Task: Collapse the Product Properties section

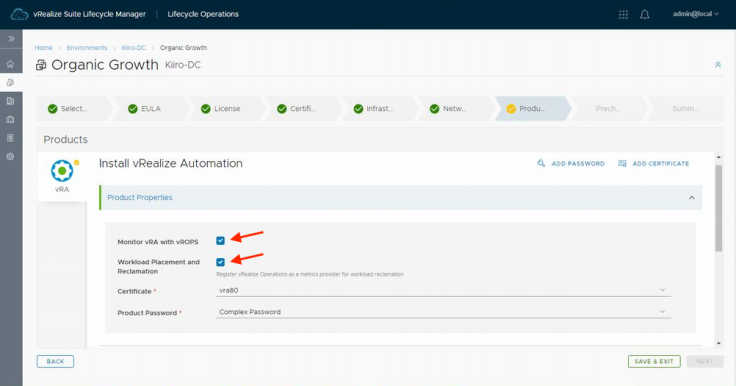Action: [x=691, y=198]
